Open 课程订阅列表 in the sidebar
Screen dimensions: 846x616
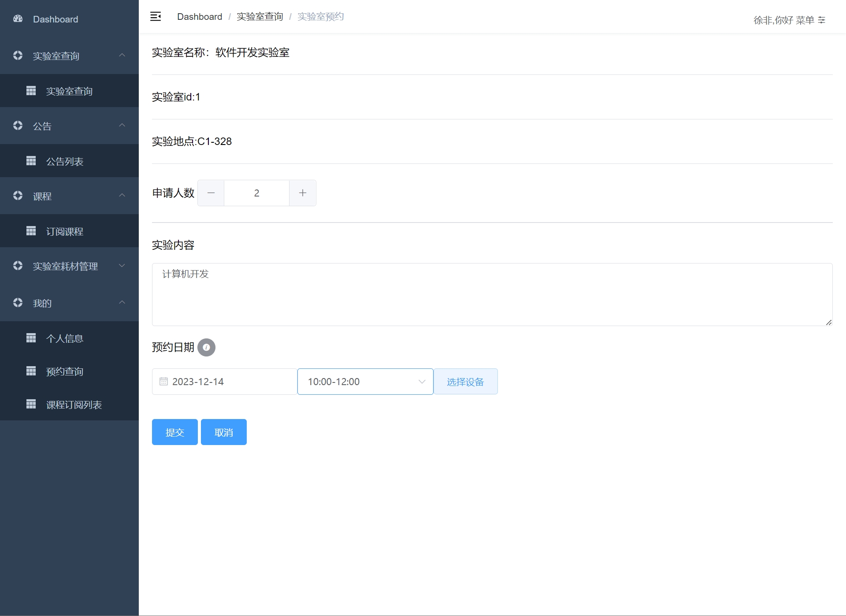(x=74, y=404)
